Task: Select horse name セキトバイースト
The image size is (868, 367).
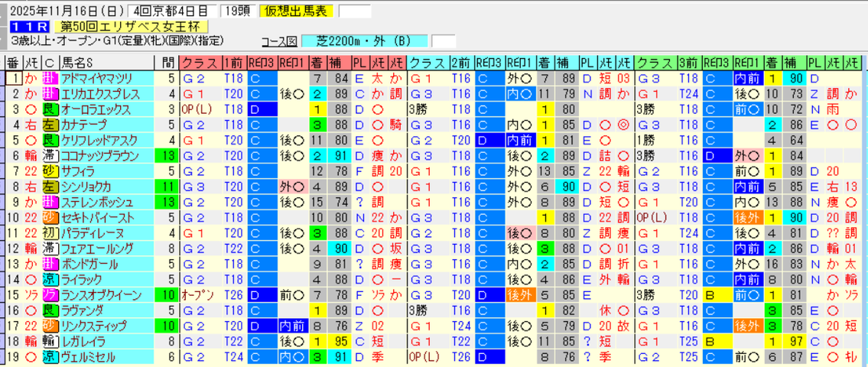Action: point(96,217)
